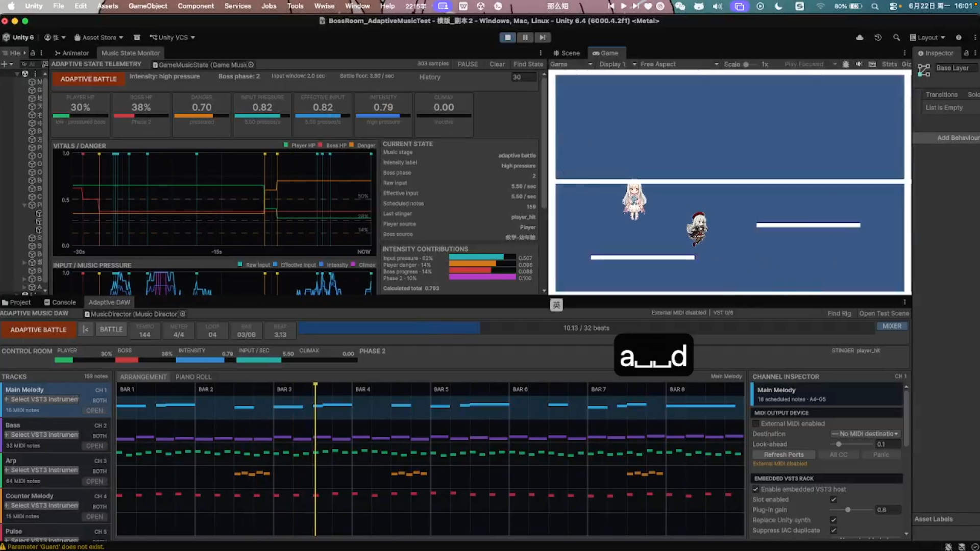Open the Free Aspect dropdown
This screenshot has height=551, width=980.
coord(679,64)
